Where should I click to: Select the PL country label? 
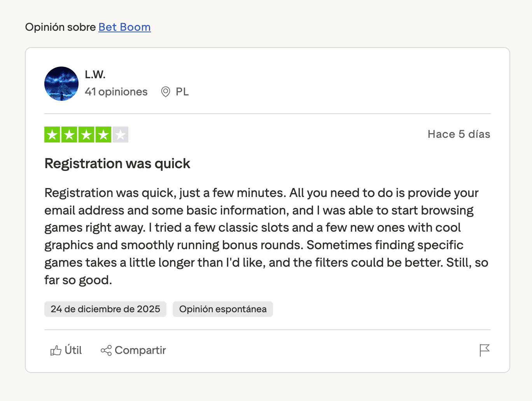tap(182, 92)
